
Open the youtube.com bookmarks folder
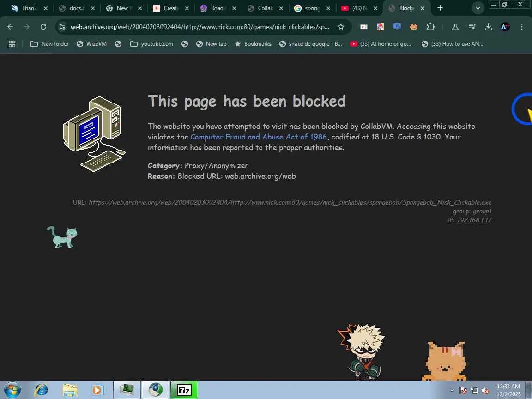(x=151, y=44)
